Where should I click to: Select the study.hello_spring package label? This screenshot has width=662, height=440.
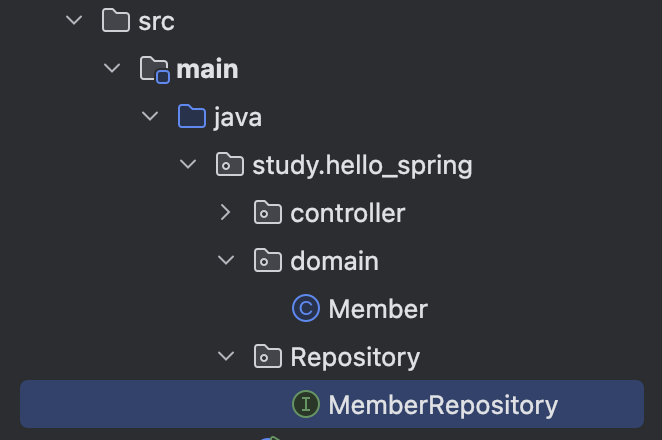[363, 165]
